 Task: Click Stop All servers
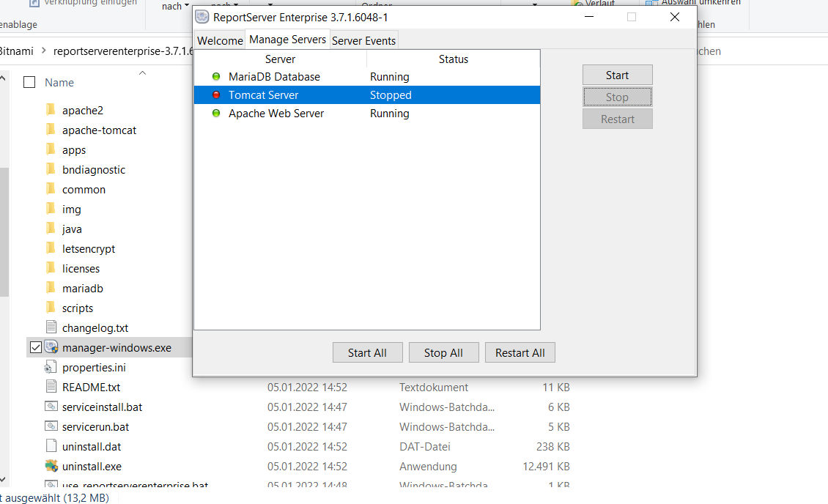443,352
